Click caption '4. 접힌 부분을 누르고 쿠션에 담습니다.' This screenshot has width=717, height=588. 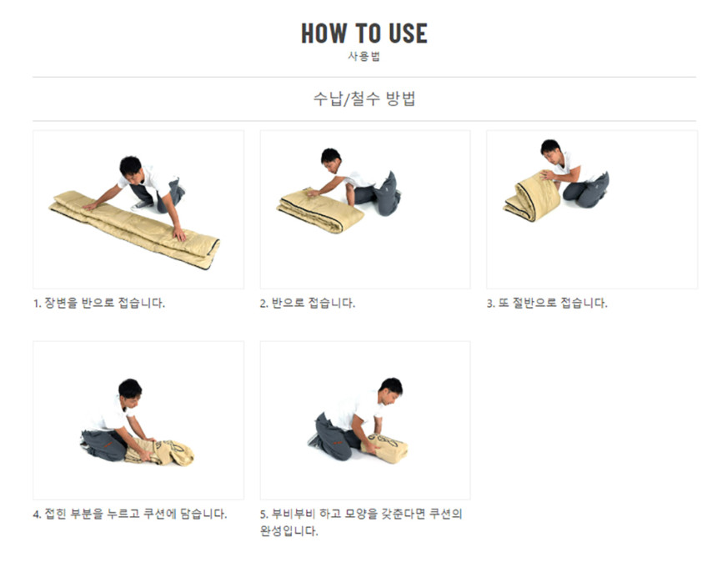(x=130, y=514)
